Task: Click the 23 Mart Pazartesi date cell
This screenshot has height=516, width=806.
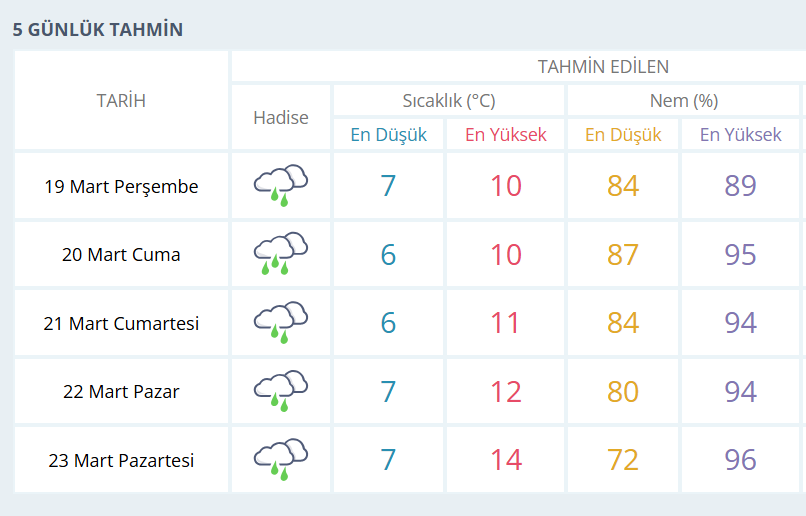Action: 121,460
